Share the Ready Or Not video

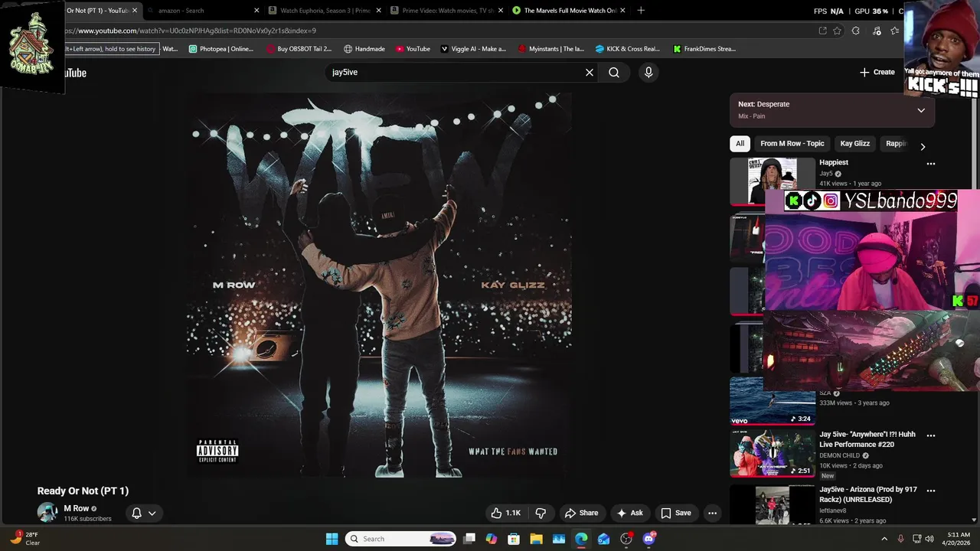click(581, 513)
